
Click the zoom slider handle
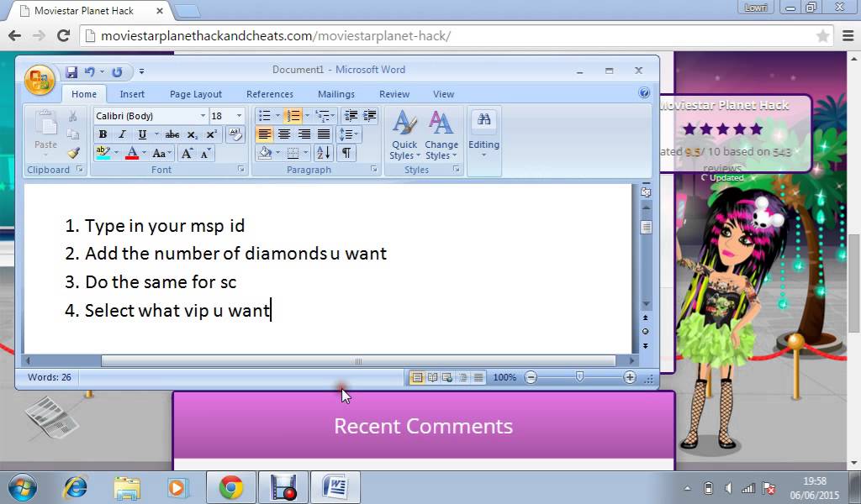tap(579, 377)
